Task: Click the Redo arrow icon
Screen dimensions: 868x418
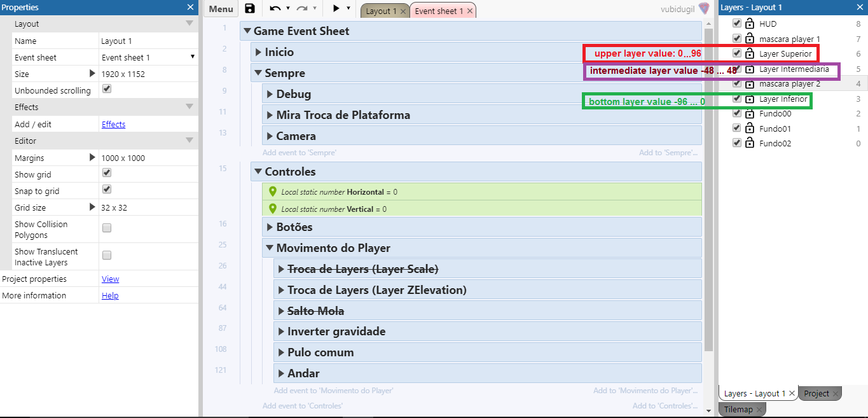Action: pyautogui.click(x=301, y=9)
